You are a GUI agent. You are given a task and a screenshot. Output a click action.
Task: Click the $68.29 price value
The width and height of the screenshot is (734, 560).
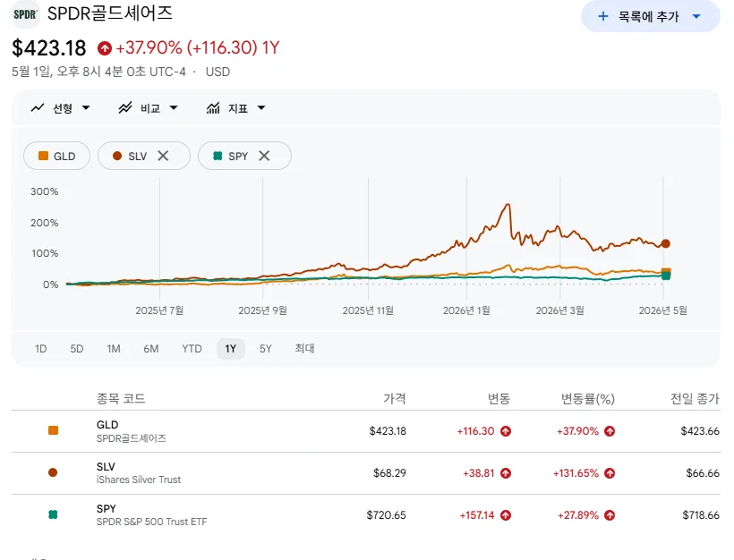click(389, 473)
